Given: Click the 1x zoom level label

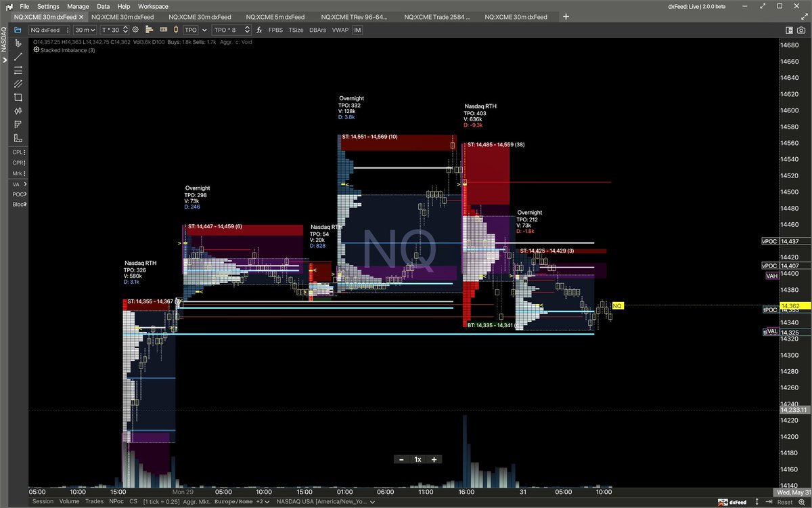Looking at the screenshot, I should pyautogui.click(x=418, y=459).
